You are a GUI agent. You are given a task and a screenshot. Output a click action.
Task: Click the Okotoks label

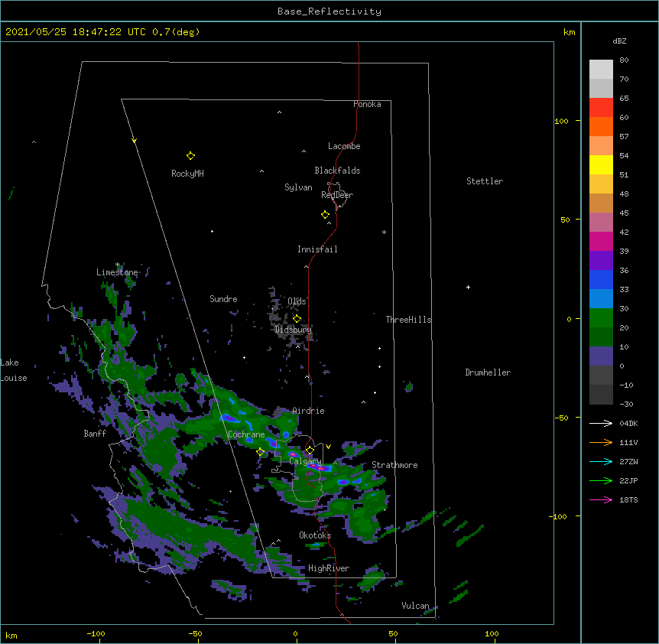(x=315, y=535)
